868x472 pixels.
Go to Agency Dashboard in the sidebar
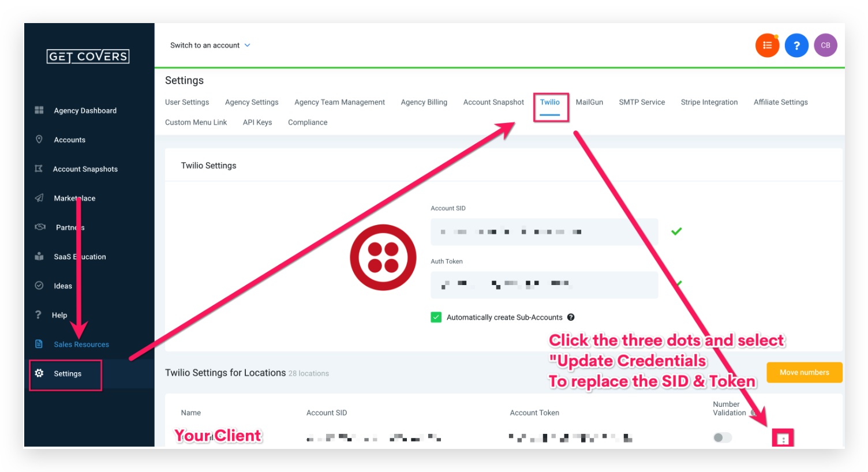tap(85, 110)
